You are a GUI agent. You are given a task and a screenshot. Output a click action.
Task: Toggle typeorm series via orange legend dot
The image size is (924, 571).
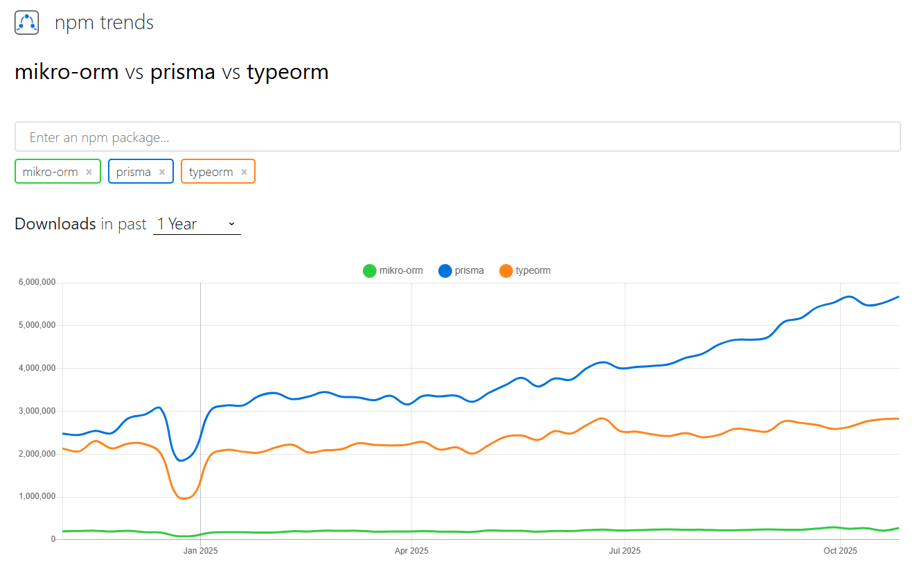click(x=506, y=271)
